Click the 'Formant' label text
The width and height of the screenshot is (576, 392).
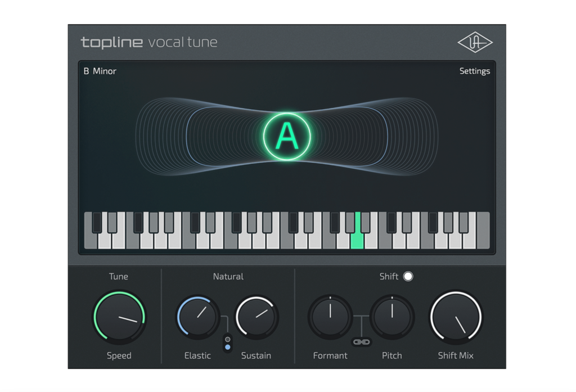pos(330,355)
